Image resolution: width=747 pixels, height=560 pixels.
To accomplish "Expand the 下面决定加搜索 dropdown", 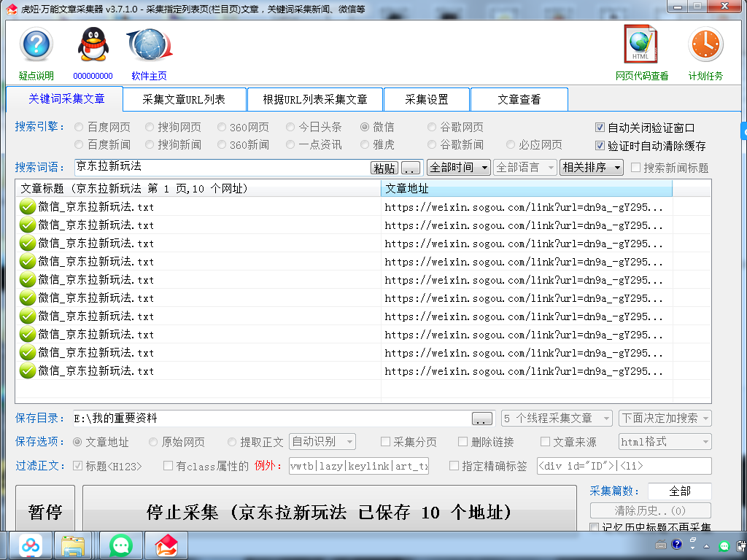I will [665, 419].
